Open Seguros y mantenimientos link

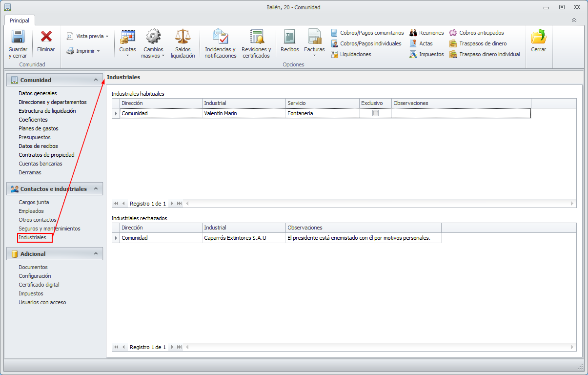tap(49, 229)
